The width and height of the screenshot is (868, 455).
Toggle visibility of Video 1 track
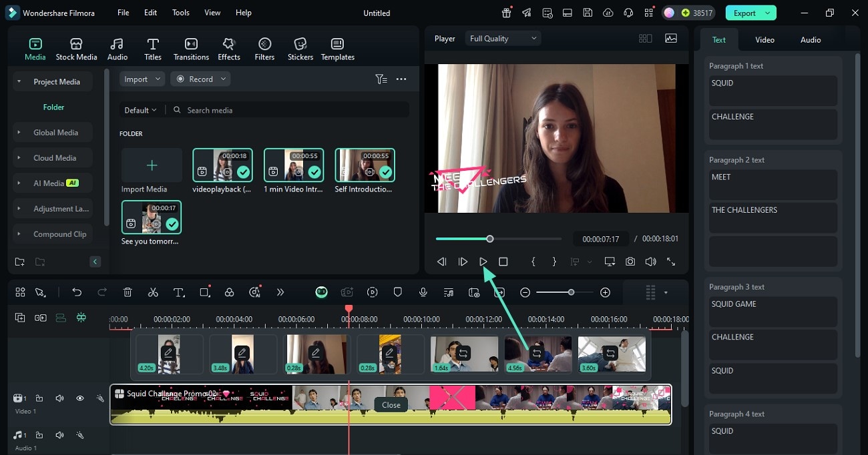pos(80,398)
